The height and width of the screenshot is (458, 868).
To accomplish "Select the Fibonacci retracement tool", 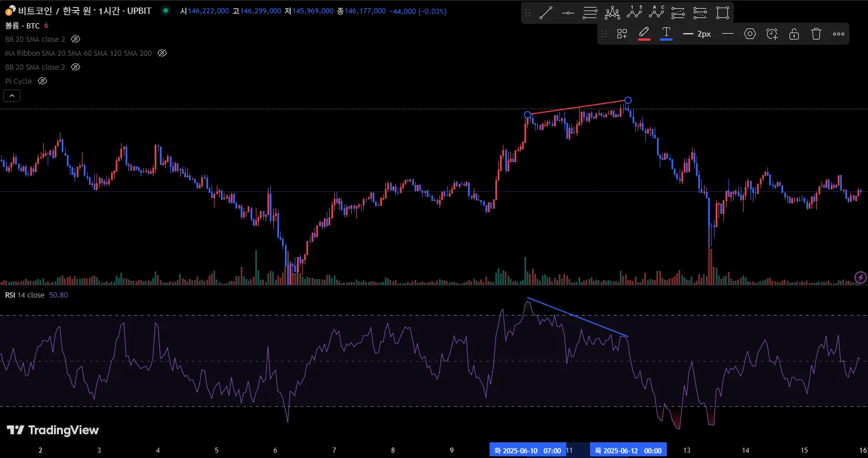I will coord(590,13).
